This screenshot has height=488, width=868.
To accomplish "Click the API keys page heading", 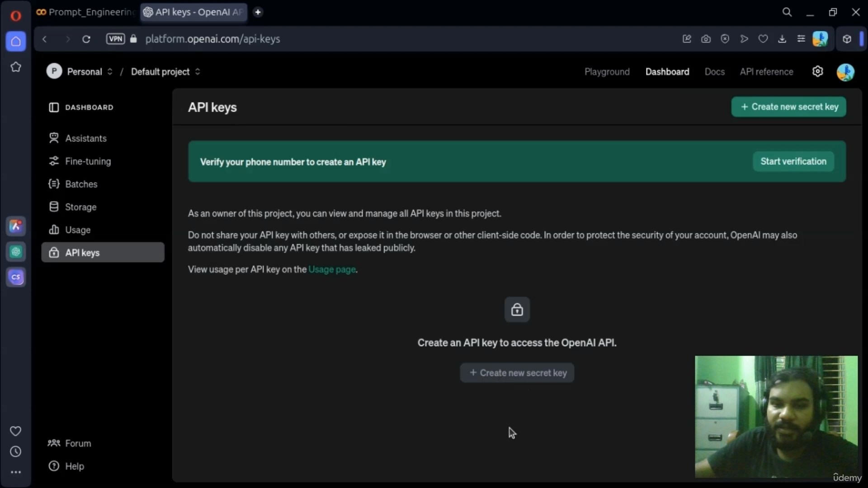I will pos(212,108).
